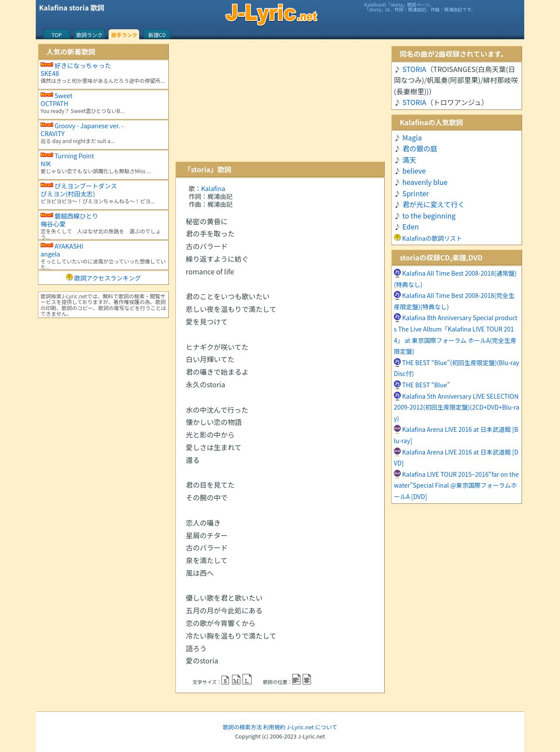Open to the beginning lyrics link
The width and height of the screenshot is (560, 752).
[x=429, y=216]
